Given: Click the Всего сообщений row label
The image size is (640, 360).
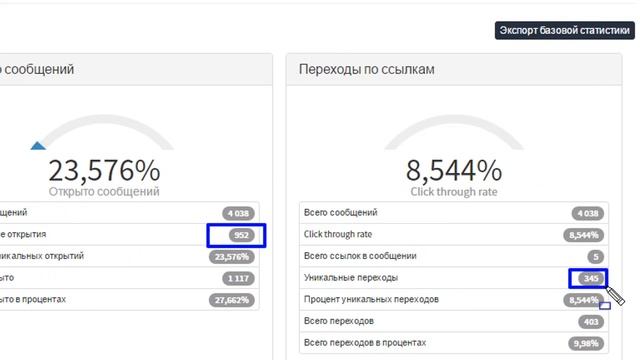Looking at the screenshot, I should click(x=340, y=213).
